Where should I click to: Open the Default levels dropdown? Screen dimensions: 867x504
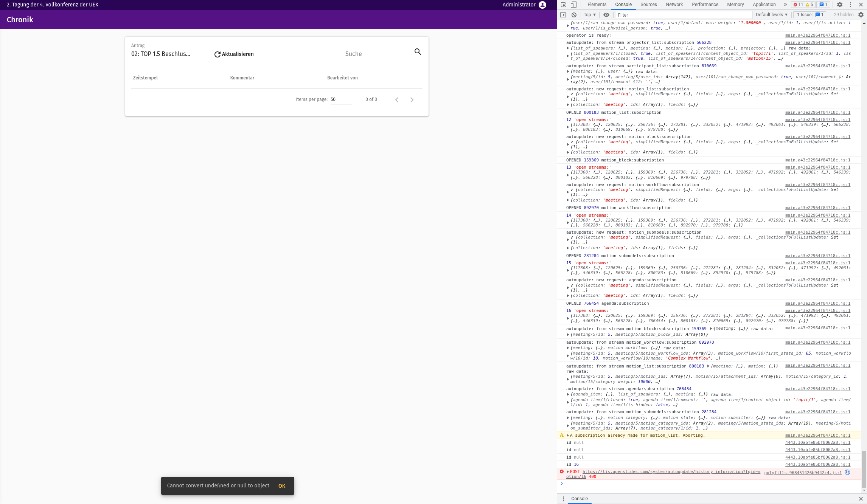(771, 15)
